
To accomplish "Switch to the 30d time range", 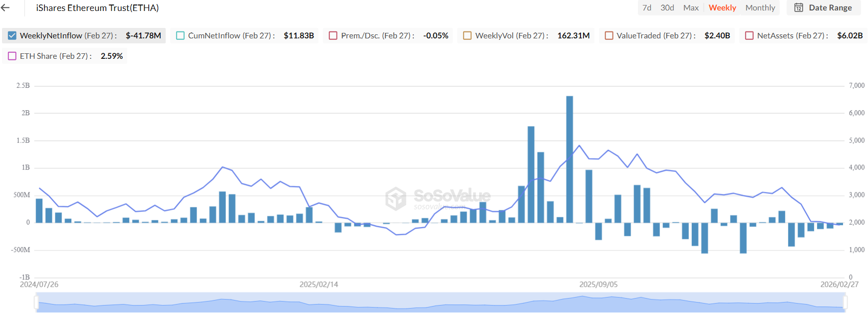I will (667, 7).
